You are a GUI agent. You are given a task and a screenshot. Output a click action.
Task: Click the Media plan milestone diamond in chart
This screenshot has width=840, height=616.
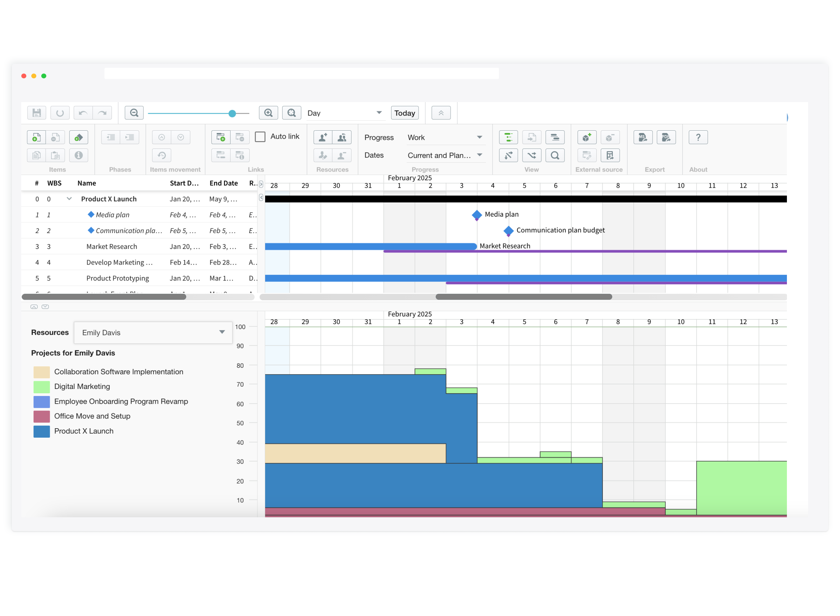[x=476, y=215]
